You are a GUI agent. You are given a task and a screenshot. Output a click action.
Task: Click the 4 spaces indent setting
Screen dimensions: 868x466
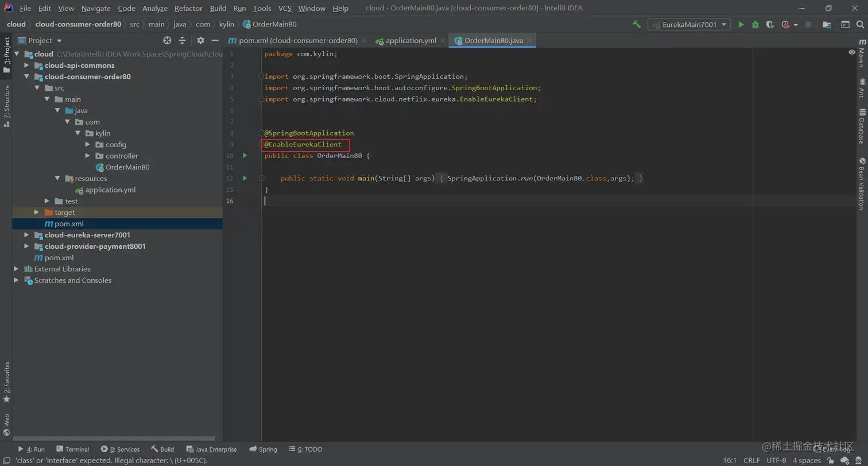pyautogui.click(x=807, y=460)
